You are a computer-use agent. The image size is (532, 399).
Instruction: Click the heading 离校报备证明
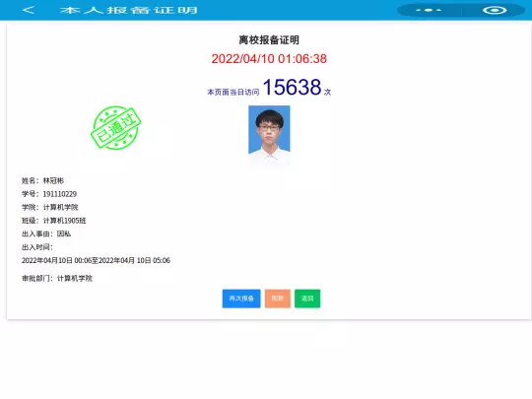tap(269, 40)
